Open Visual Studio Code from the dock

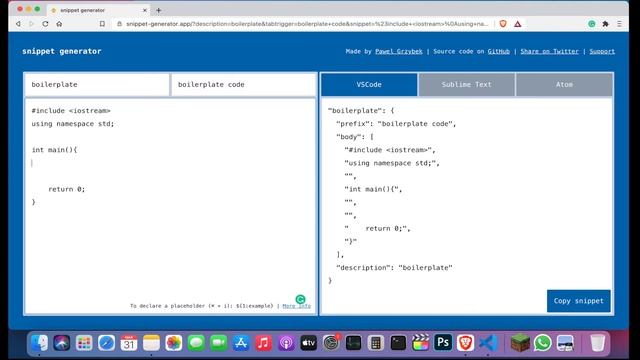click(x=488, y=343)
